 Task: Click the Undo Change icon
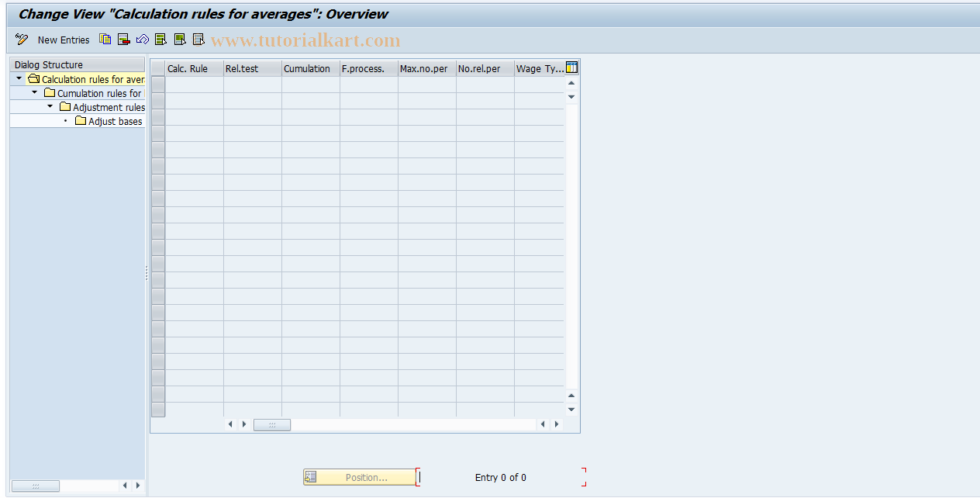pos(143,40)
